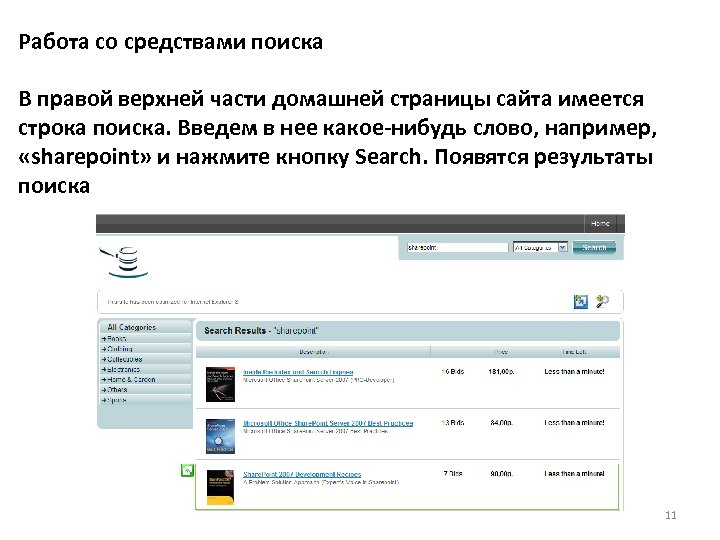The image size is (720, 540).
Task: Open the Others category
Action: (x=146, y=389)
